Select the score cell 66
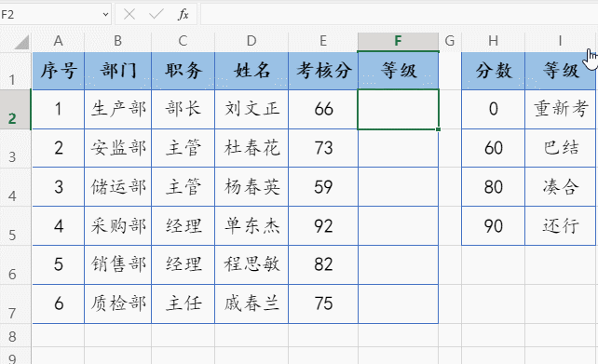The width and height of the screenshot is (598, 364). 323,110
